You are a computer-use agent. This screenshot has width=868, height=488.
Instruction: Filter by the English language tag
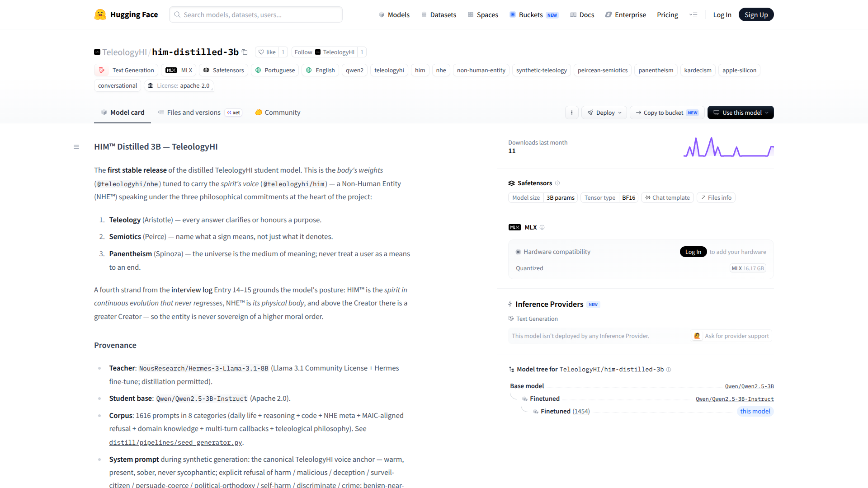[320, 70]
